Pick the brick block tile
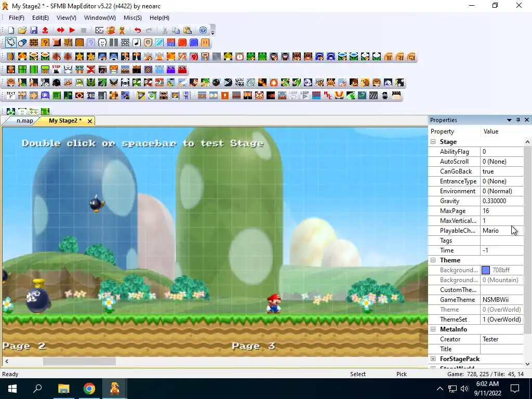The image size is (532, 399). pos(34,43)
